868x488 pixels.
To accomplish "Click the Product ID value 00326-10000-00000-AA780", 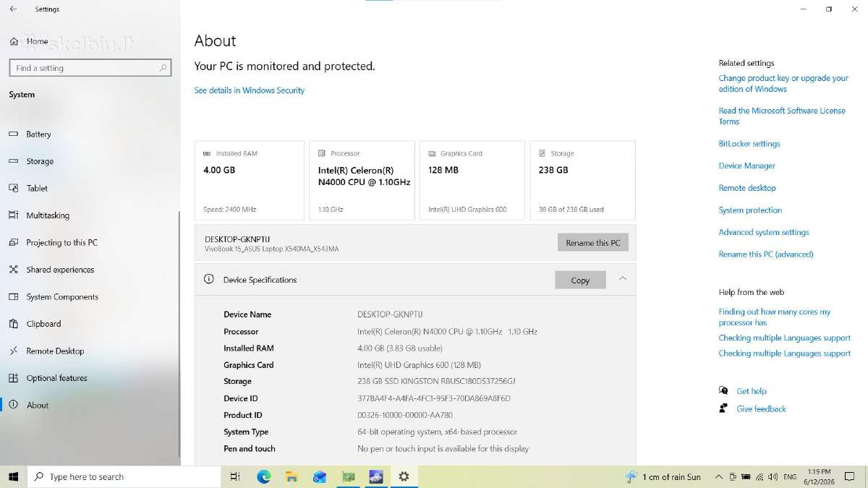I will 405,415.
